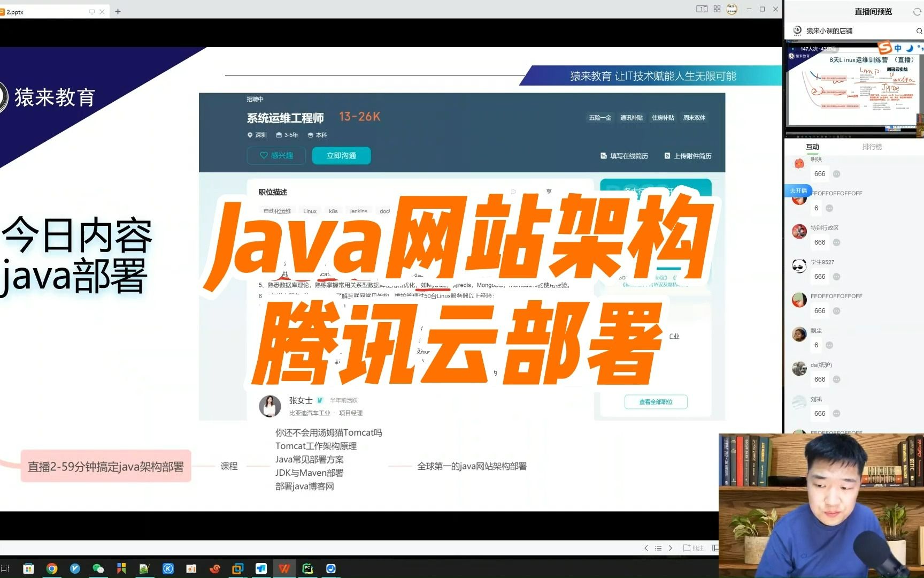This screenshot has width=924, height=578.
Task: Click the 刘凯 user avatar
Action: 799,402
